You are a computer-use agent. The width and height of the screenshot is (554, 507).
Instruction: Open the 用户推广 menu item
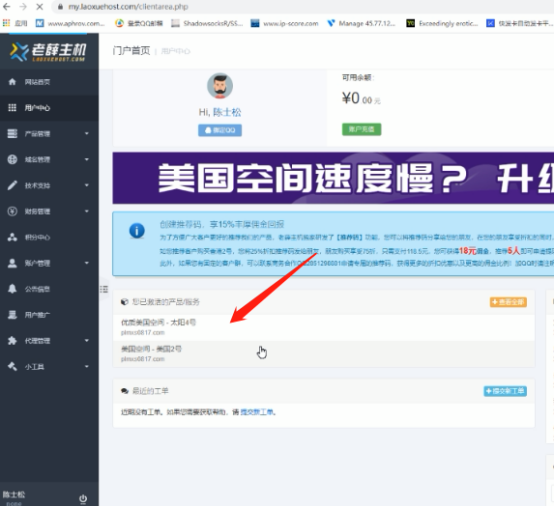click(x=49, y=315)
